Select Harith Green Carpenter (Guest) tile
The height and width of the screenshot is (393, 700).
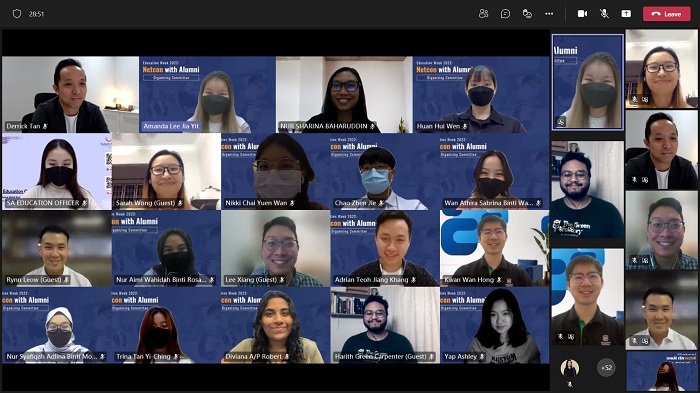pos(385,325)
